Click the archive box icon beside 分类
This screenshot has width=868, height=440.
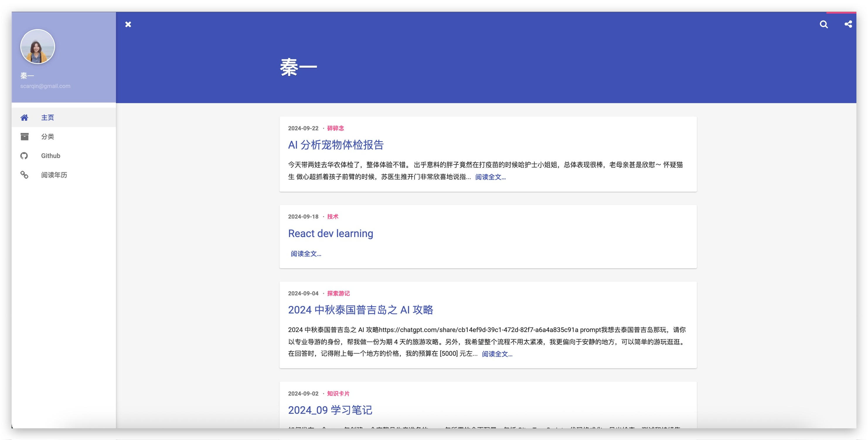point(24,137)
